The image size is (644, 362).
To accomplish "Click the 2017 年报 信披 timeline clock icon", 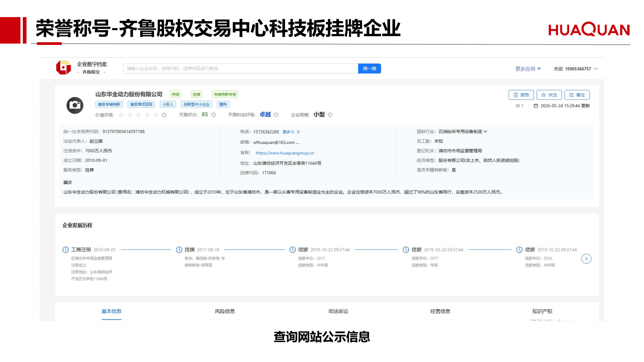I will pos(406,250).
